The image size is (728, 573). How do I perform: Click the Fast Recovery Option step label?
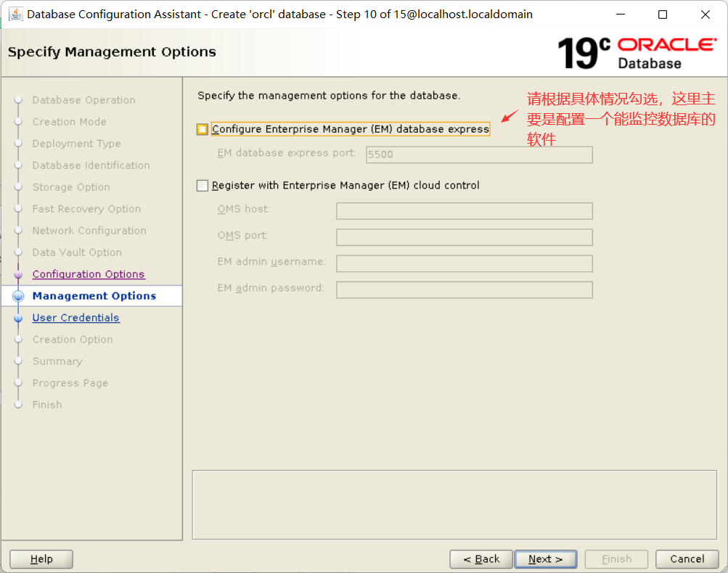[87, 209]
